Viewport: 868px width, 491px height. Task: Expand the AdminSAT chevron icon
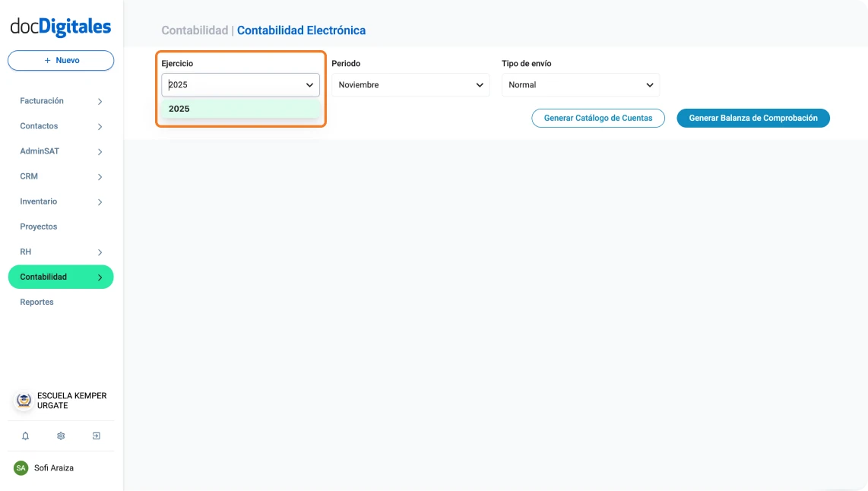click(x=100, y=150)
